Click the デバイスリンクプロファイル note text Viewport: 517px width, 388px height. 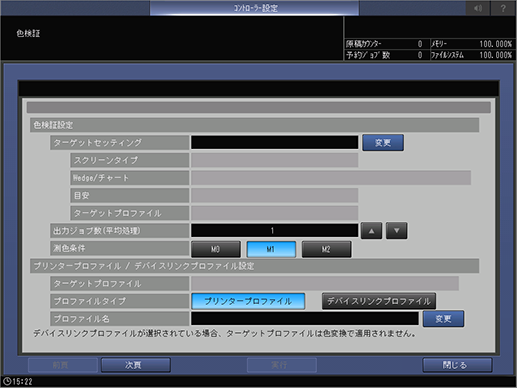point(225,334)
